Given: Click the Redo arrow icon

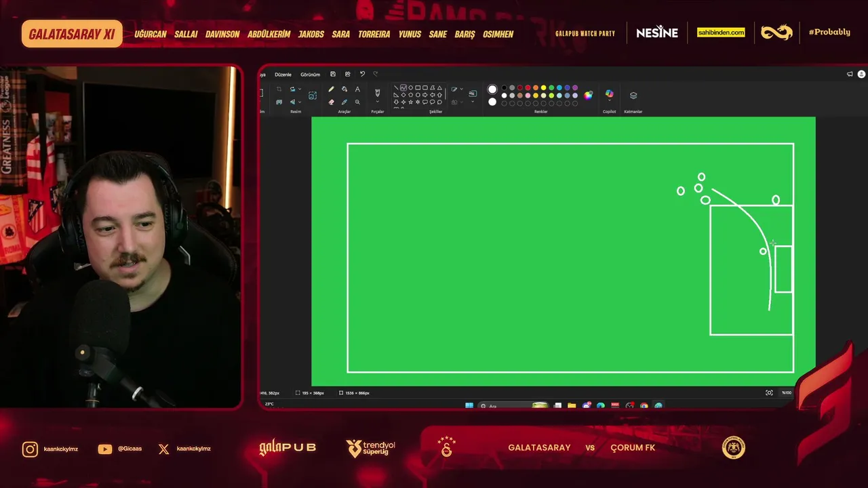Looking at the screenshot, I should (376, 75).
